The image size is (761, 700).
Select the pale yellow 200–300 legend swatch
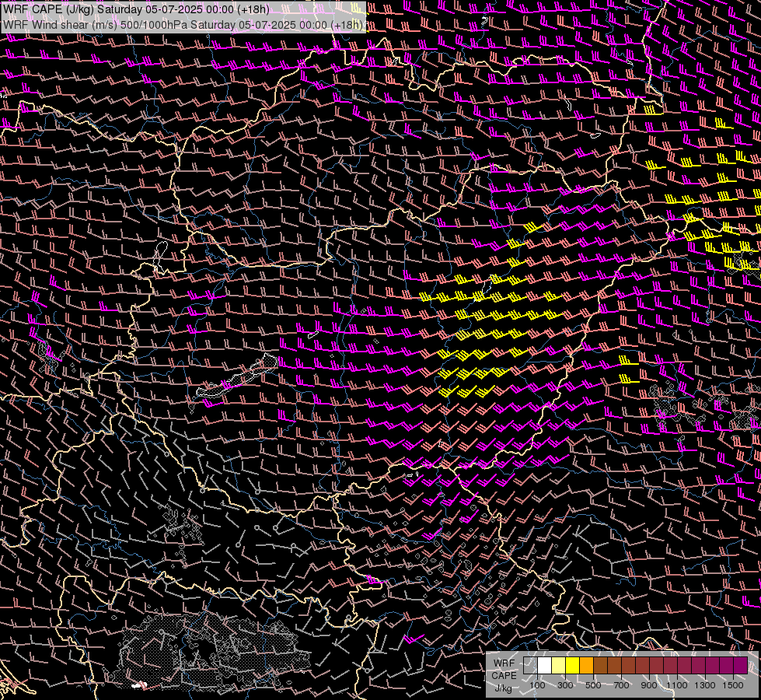(x=559, y=665)
